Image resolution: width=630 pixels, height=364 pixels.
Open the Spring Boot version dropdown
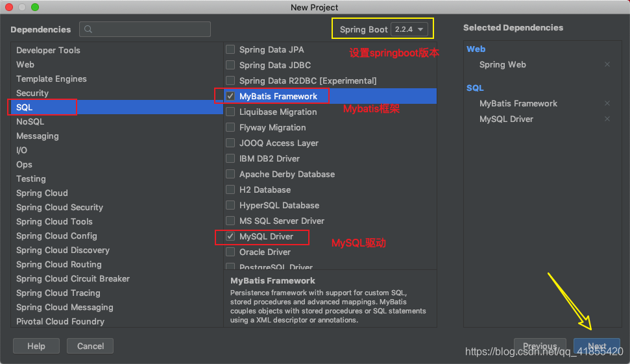pos(409,29)
